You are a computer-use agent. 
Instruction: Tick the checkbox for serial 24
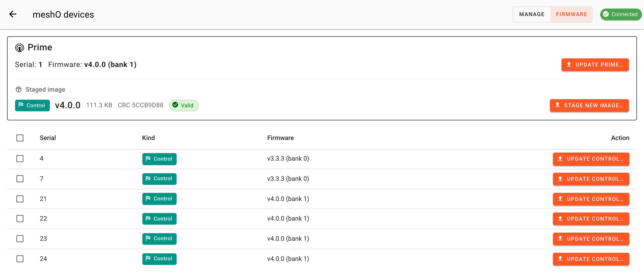point(20,259)
